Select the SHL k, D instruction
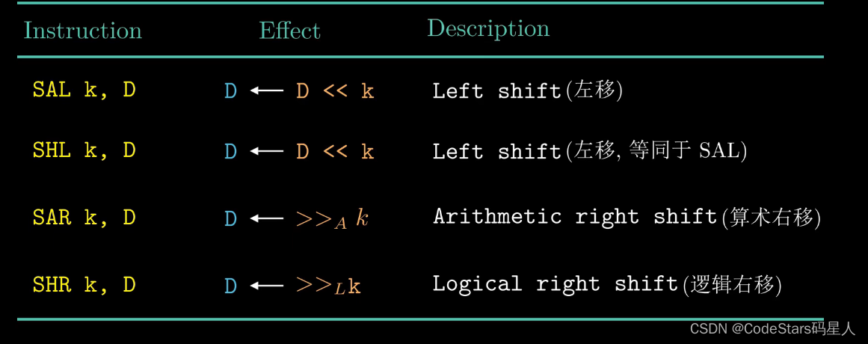This screenshot has height=344, width=868. (x=84, y=150)
